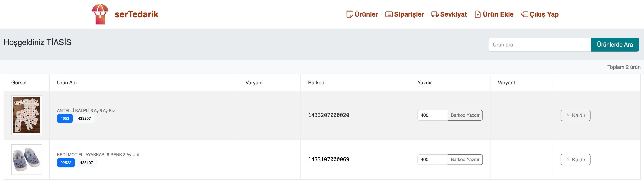Click the Sevkiyat truck icon

click(435, 14)
